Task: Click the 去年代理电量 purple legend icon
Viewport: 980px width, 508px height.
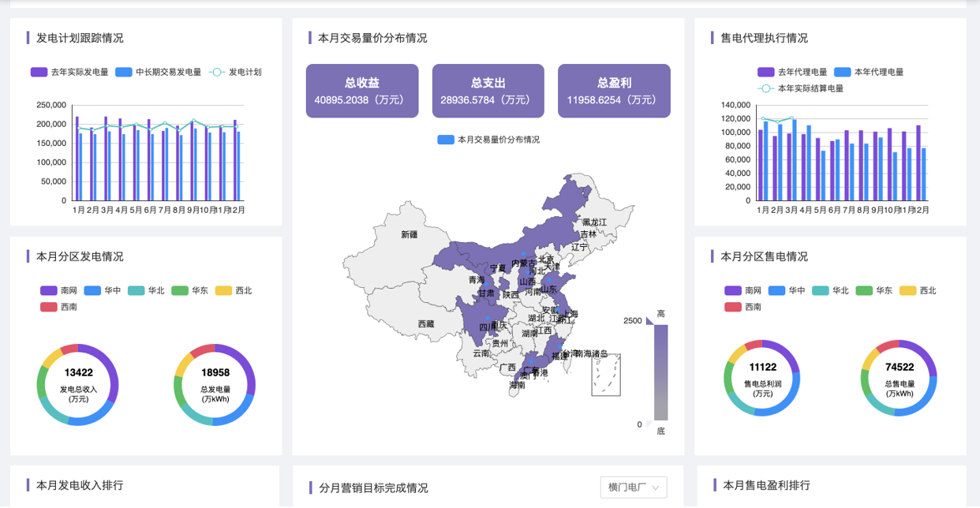Action: click(765, 72)
